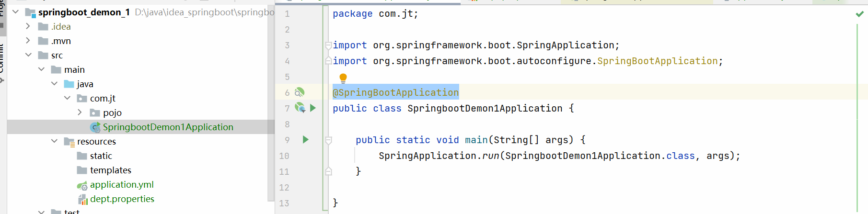Select the com.jt package icon

tap(82, 98)
